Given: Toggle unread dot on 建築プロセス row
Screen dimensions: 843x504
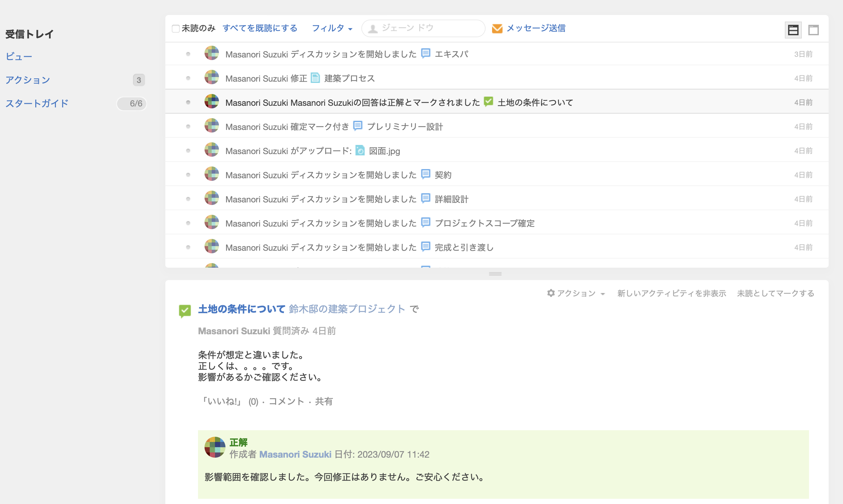Looking at the screenshot, I should (x=188, y=78).
